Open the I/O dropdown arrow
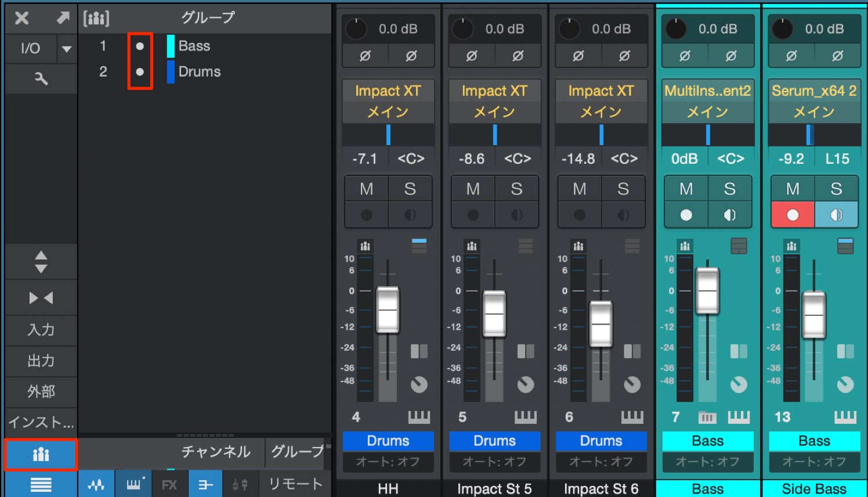This screenshot has width=868, height=497. [x=67, y=49]
